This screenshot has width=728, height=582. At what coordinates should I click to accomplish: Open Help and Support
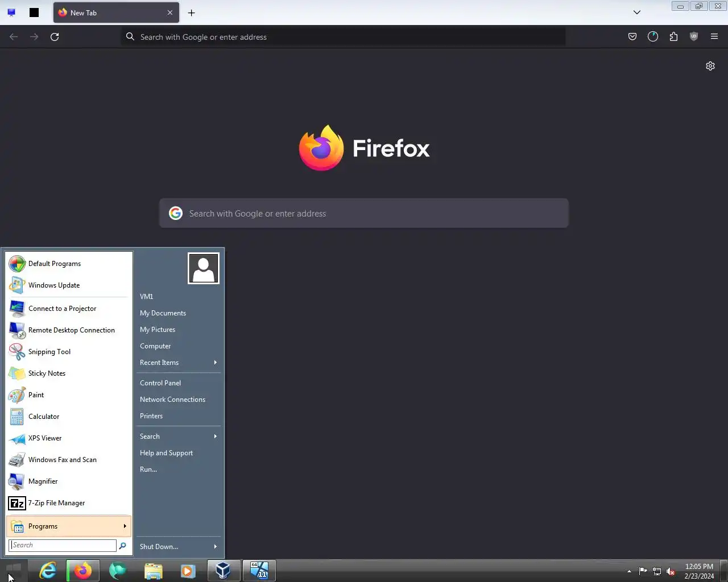click(179, 453)
